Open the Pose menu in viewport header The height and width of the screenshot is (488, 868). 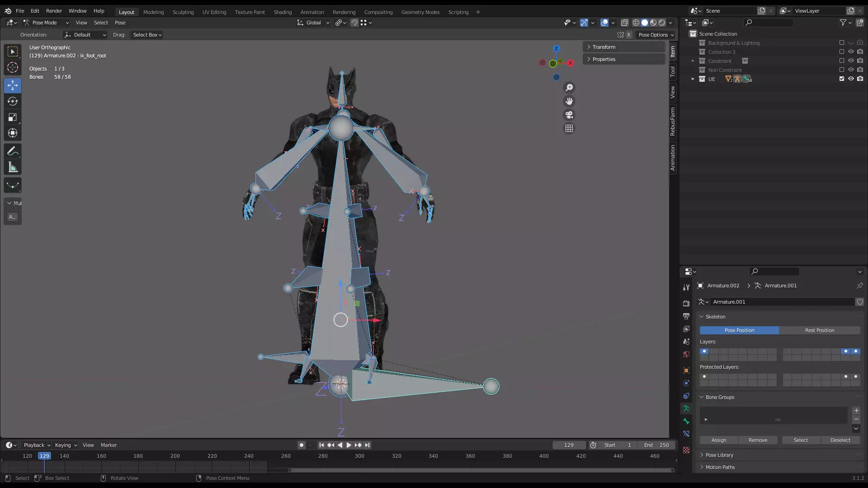[120, 23]
